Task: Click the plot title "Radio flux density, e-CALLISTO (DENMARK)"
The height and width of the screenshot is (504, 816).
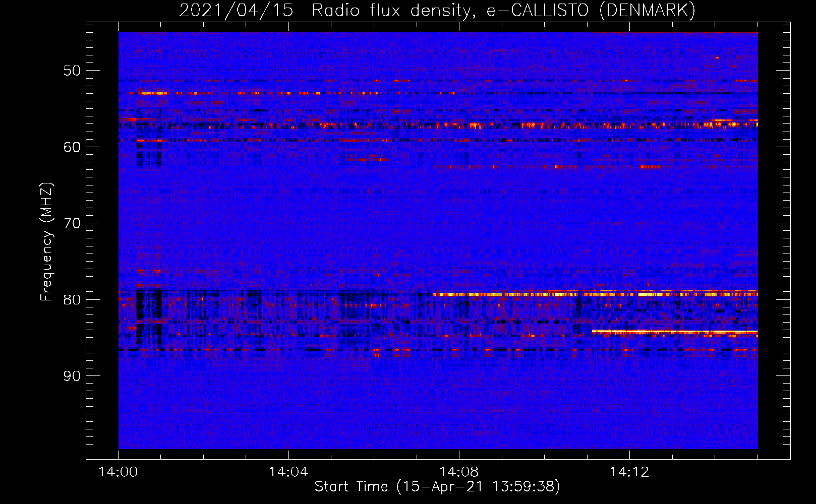Action: (x=503, y=10)
